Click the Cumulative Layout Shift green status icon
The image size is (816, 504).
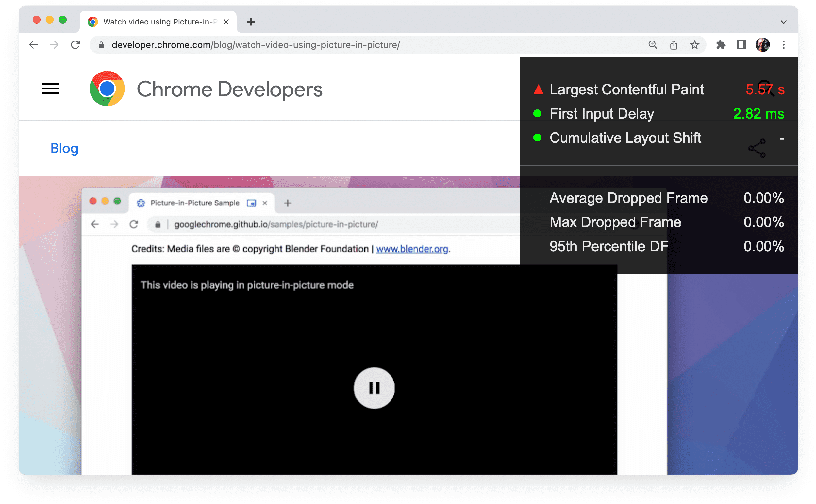tap(537, 138)
